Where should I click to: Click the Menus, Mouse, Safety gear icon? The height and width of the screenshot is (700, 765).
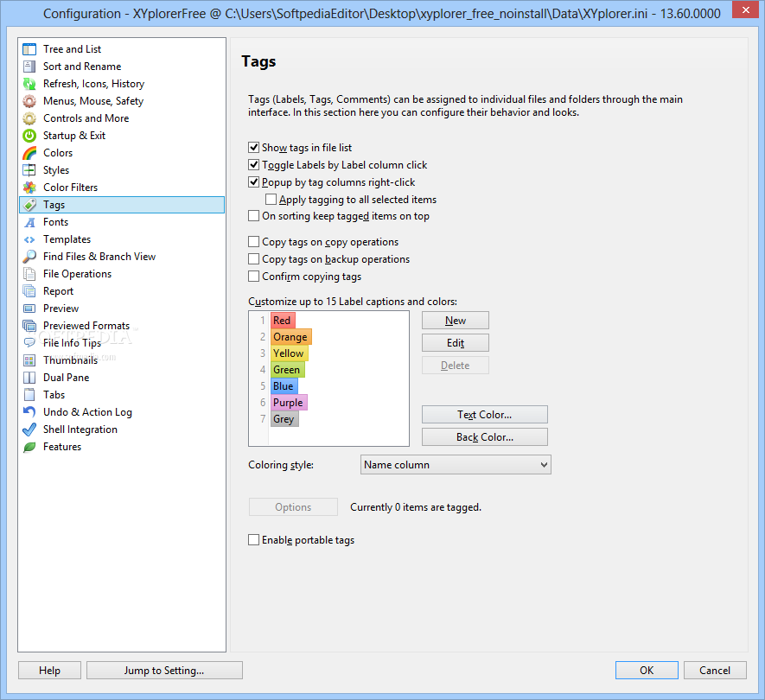[x=29, y=101]
